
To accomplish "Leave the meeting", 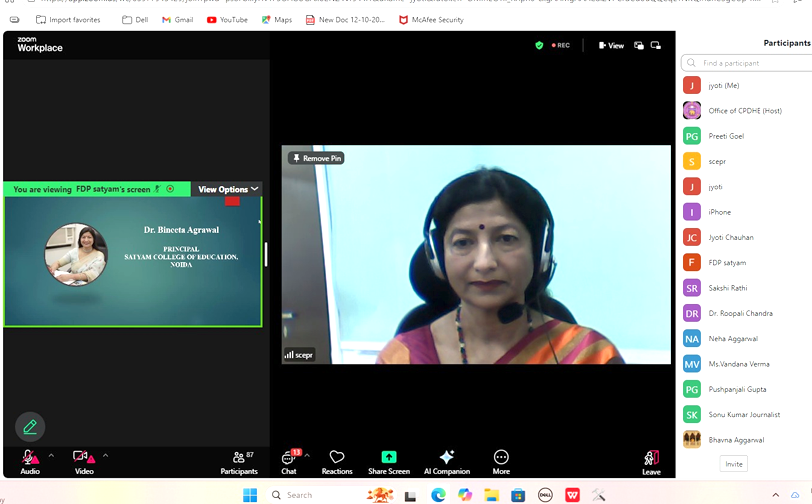I will coord(651,463).
